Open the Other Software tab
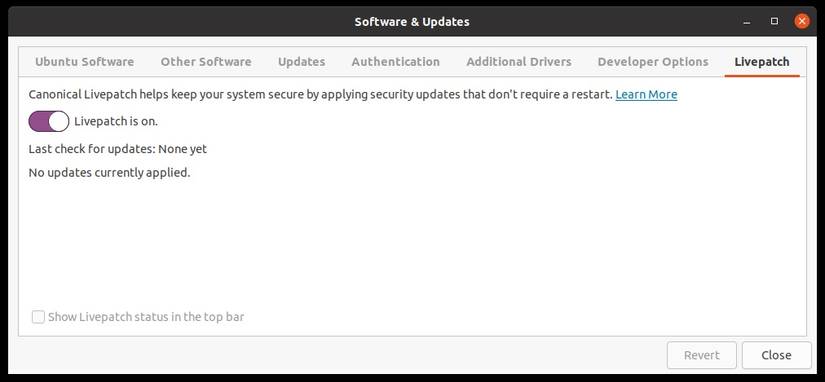Viewport: 825px width, 382px height. pos(206,62)
